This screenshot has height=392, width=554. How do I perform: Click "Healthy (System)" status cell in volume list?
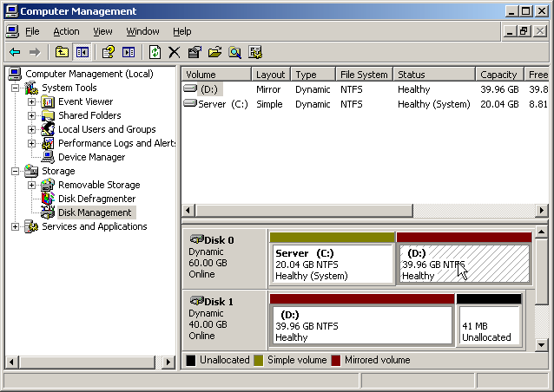point(434,104)
